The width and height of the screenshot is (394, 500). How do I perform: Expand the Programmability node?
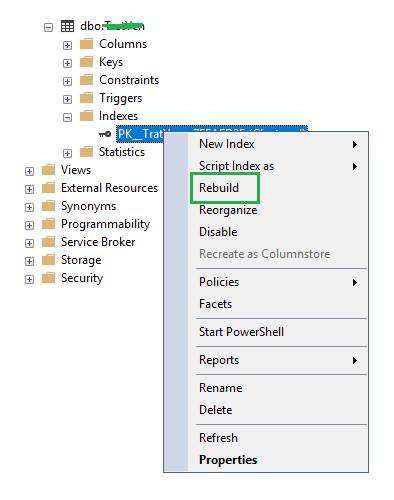pyautogui.click(x=29, y=225)
